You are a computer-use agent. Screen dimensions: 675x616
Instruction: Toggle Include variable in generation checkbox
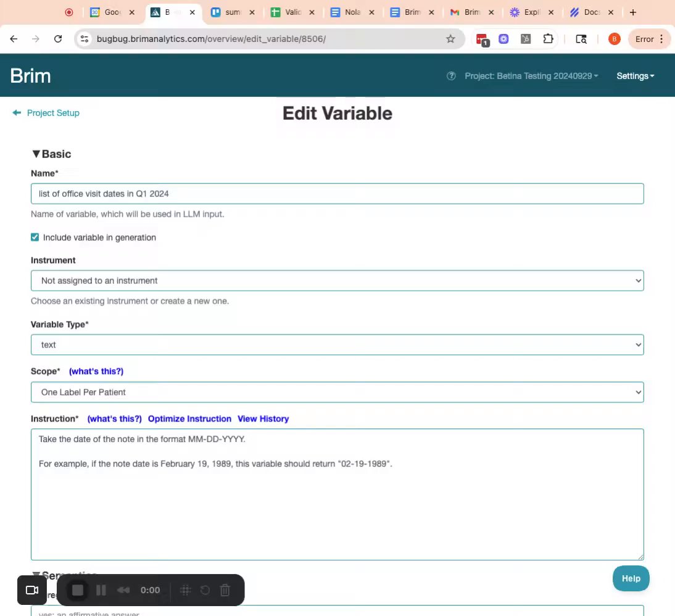tap(35, 238)
